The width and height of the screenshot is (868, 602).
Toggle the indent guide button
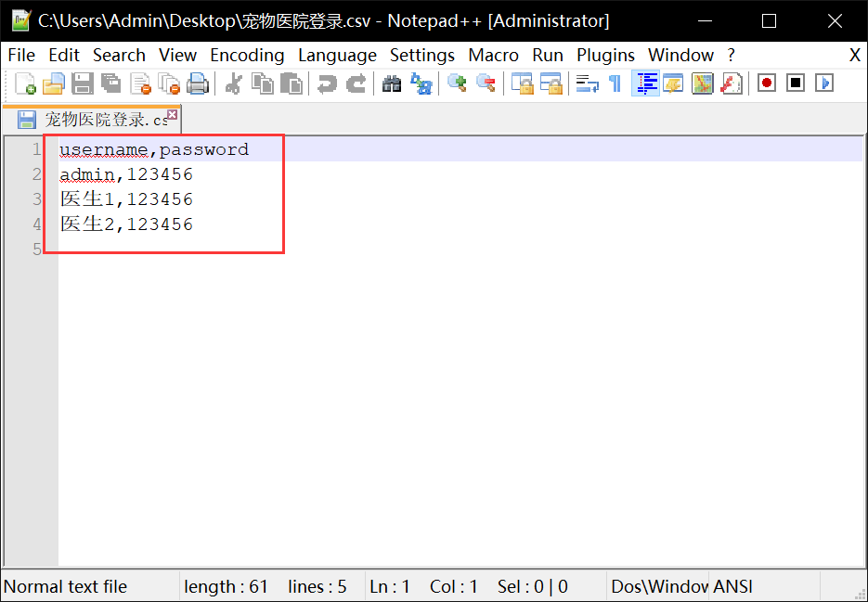click(x=645, y=83)
